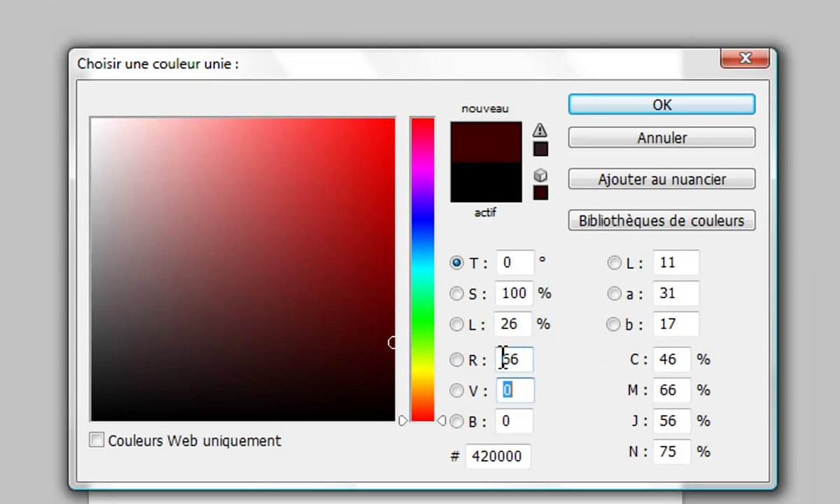Click the Lab a field showing 31
Image resolution: width=840 pixels, height=504 pixels.
tap(675, 293)
